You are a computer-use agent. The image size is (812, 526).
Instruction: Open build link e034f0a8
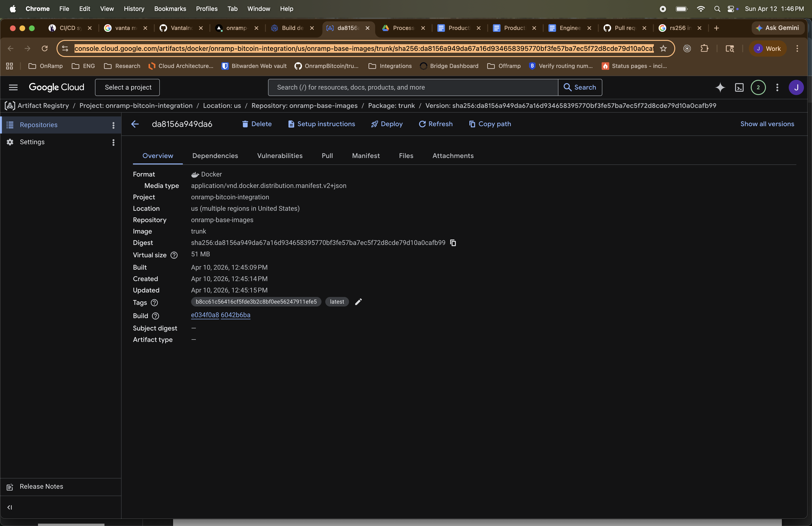(204, 315)
